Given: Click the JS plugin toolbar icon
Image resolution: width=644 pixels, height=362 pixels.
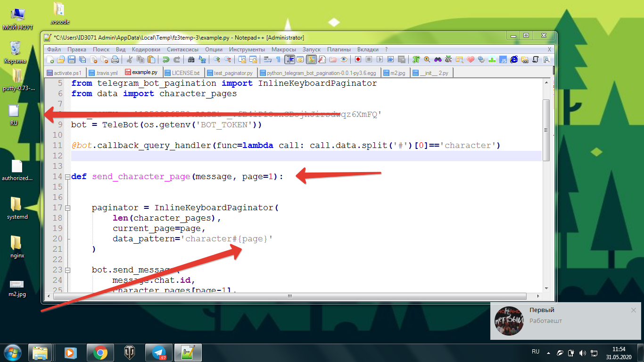Looking at the screenshot, I should click(x=503, y=60).
